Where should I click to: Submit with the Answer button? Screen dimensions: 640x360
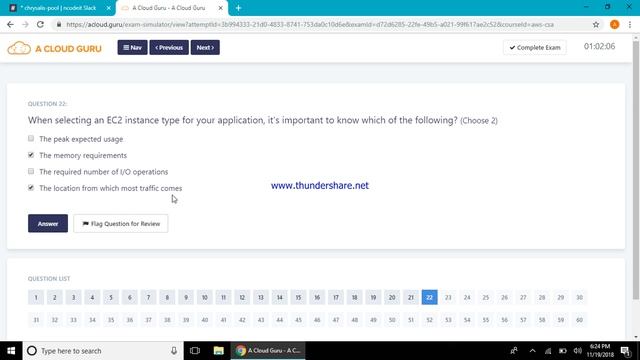coord(48,223)
